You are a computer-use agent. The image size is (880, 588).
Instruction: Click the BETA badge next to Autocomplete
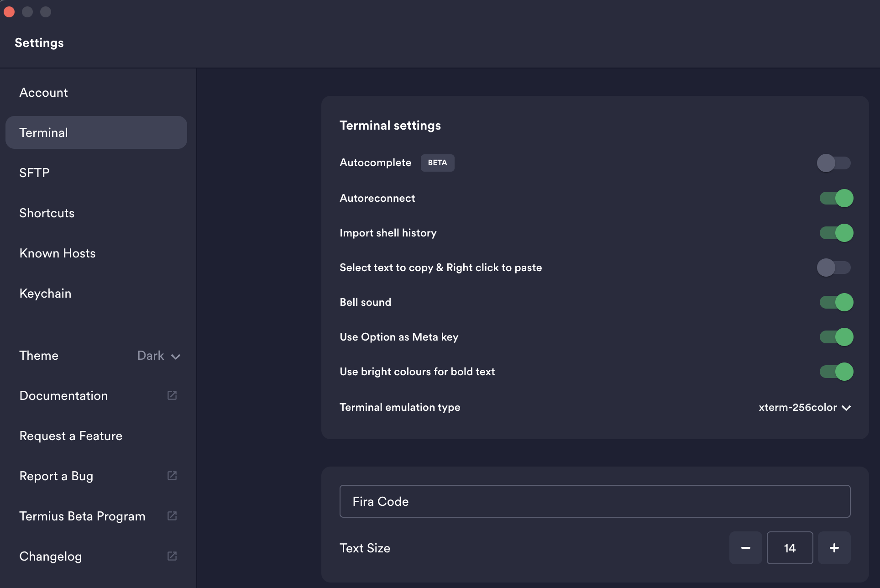point(437,163)
